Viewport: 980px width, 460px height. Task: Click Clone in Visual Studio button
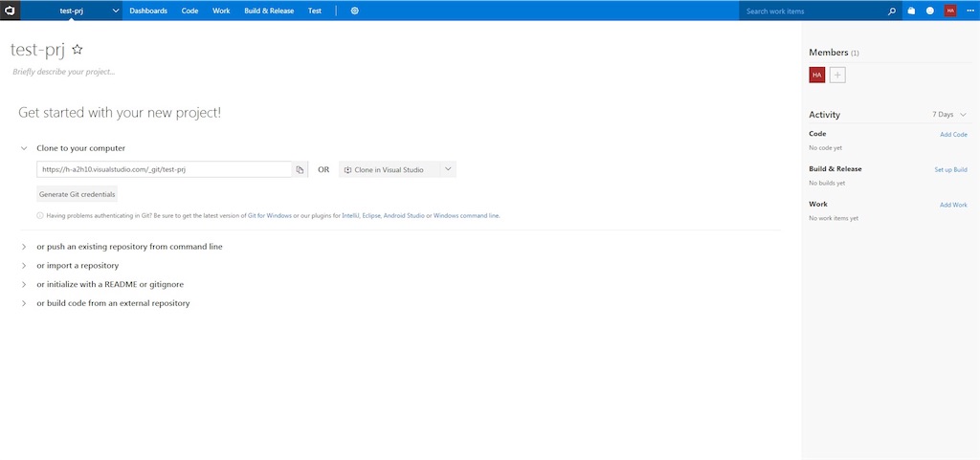(390, 170)
